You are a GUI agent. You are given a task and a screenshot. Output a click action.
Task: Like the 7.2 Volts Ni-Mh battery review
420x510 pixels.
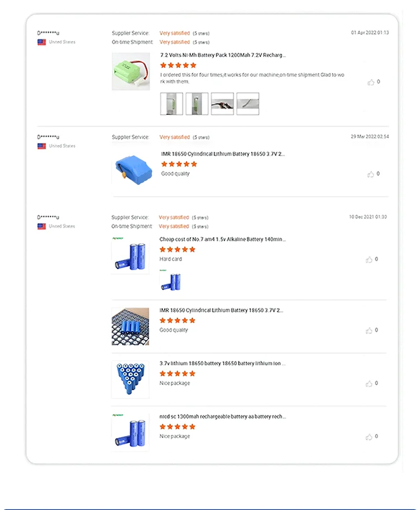point(371,82)
